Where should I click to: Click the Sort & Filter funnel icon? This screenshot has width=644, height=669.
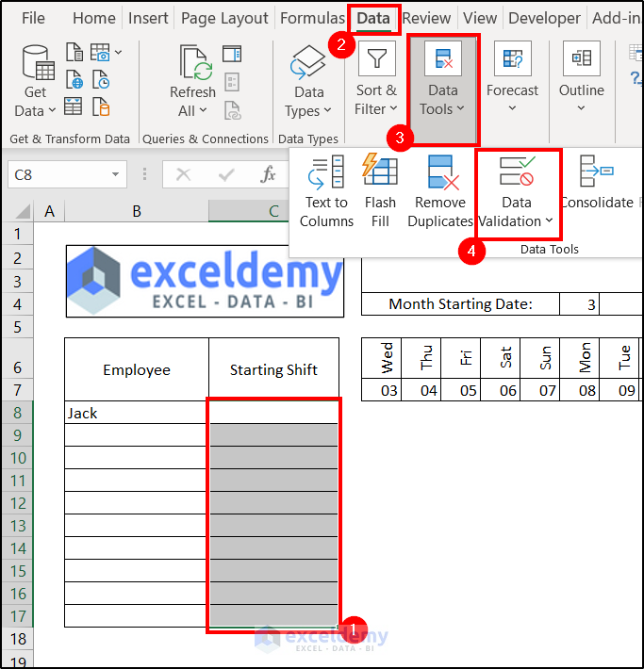[376, 58]
